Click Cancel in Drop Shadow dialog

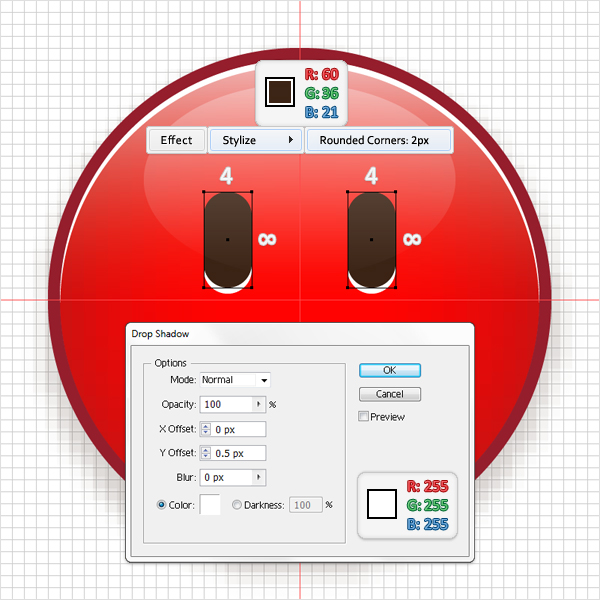coord(390,394)
